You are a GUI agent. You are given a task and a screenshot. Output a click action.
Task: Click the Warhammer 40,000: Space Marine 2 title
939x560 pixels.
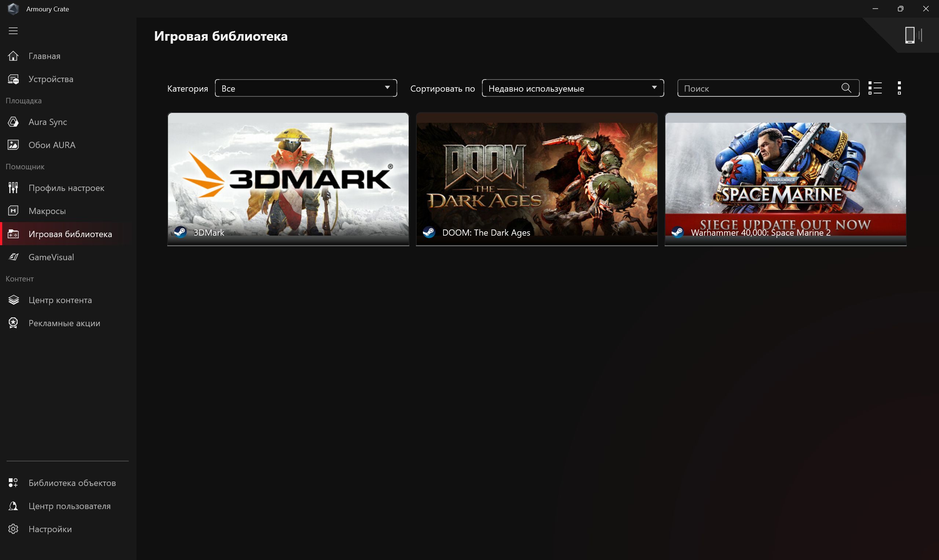point(761,232)
